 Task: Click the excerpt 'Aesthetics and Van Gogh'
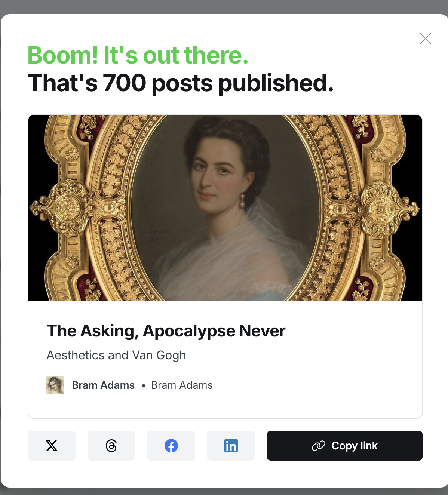pyautogui.click(x=116, y=355)
